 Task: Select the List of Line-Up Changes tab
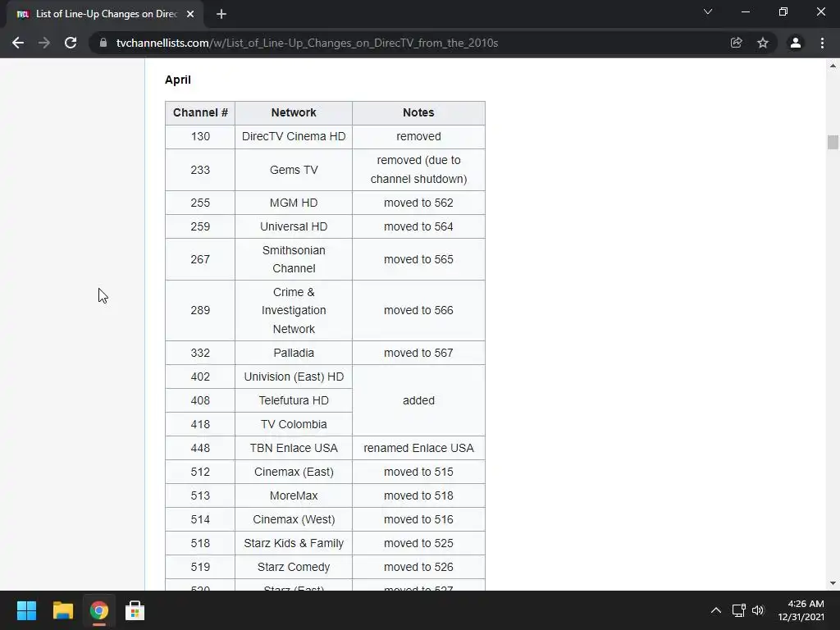(105, 15)
